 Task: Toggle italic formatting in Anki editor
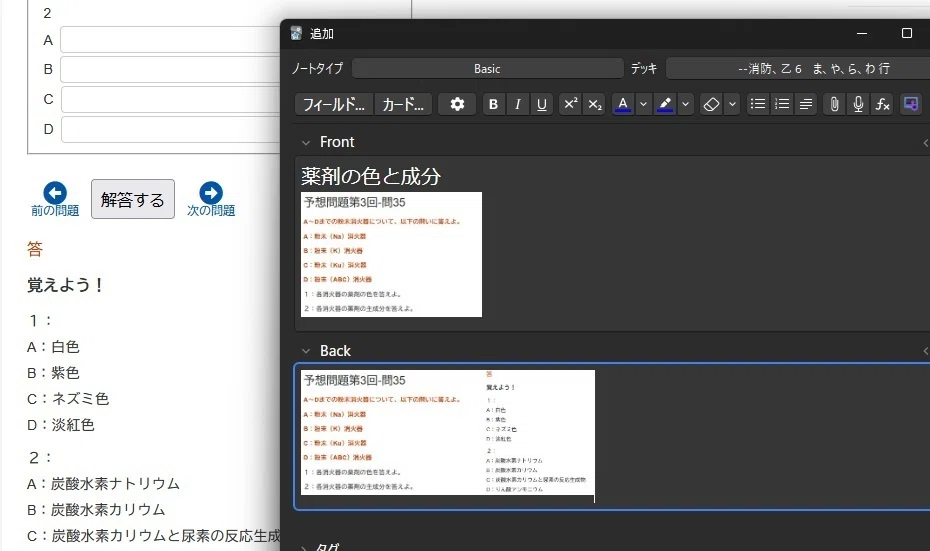[x=517, y=104]
